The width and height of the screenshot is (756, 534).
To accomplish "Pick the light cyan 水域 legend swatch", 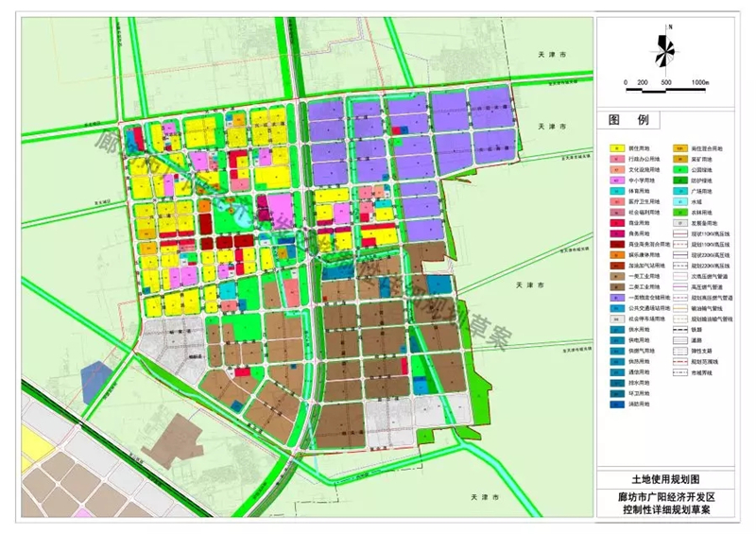I will (x=681, y=201).
